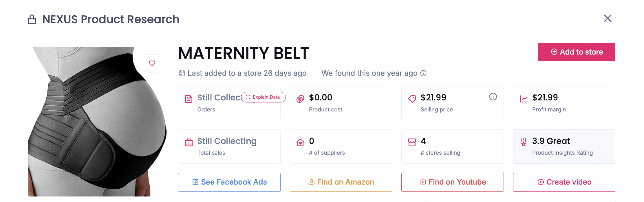This screenshot has width=644, height=202.
Task: Click the document icon on the Orders card
Action: click(189, 99)
